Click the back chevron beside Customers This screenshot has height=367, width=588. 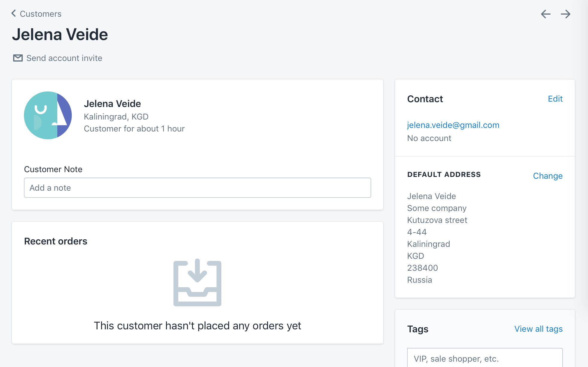coord(13,13)
